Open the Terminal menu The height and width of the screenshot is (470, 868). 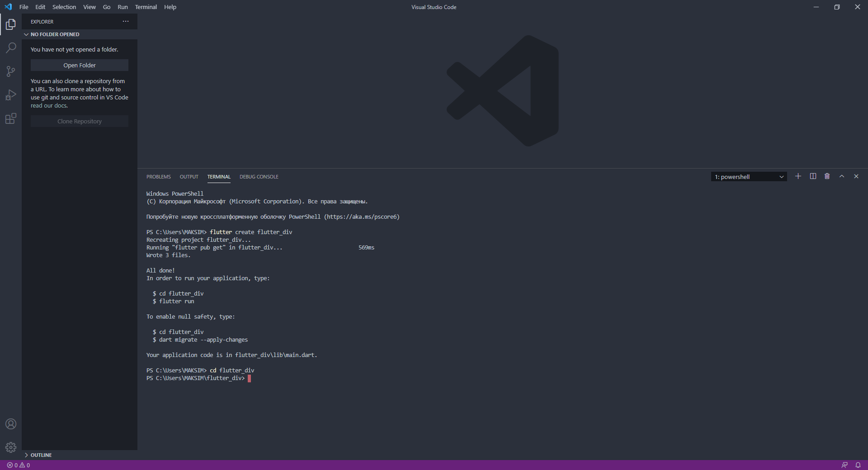[146, 7]
